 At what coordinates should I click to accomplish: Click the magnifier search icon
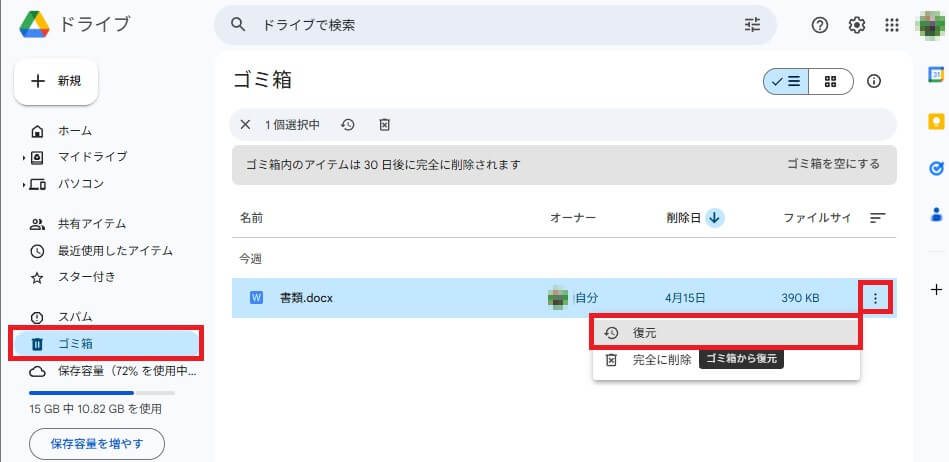pos(238,25)
